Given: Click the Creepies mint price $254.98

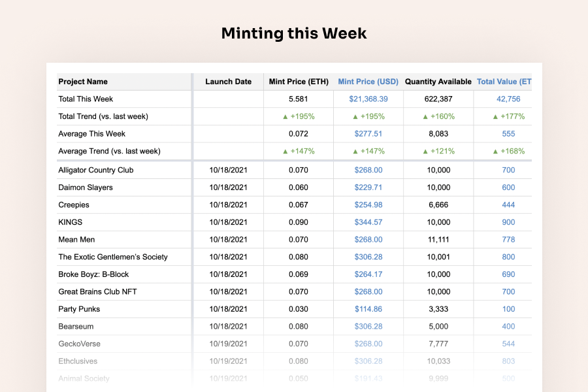Looking at the screenshot, I should click(368, 204).
